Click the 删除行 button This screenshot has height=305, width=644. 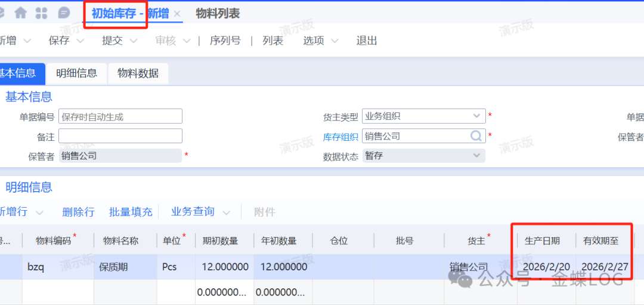(78, 212)
